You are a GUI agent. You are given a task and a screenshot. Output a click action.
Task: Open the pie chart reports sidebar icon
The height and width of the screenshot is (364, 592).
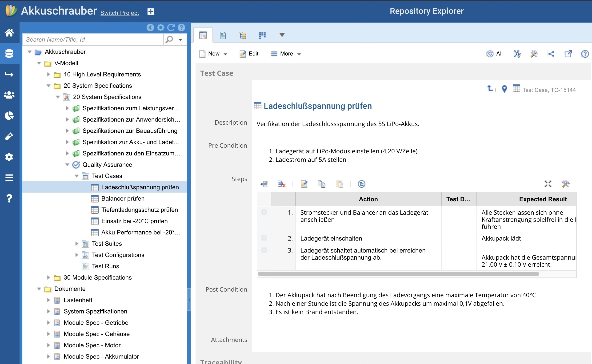(9, 115)
